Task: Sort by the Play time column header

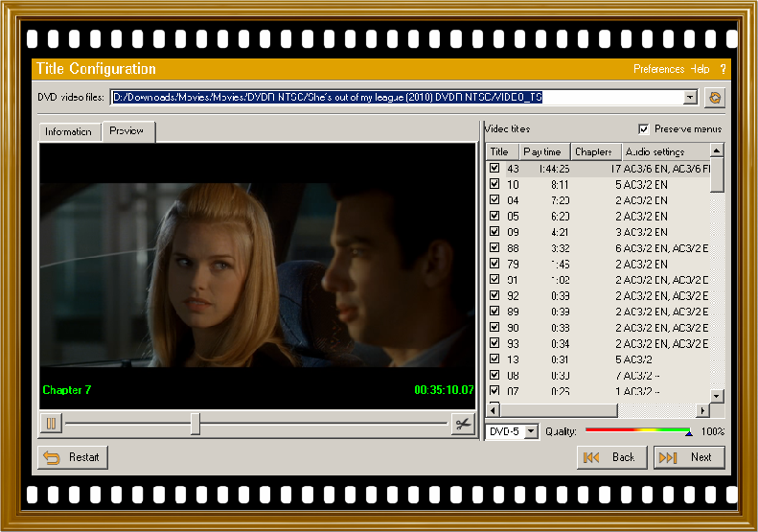Action: tap(545, 151)
